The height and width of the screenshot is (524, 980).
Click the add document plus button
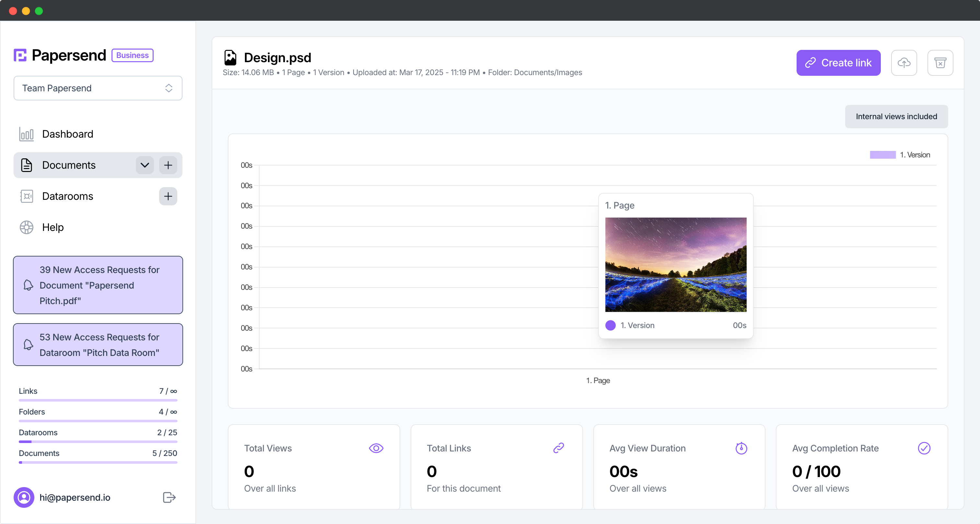pos(168,165)
